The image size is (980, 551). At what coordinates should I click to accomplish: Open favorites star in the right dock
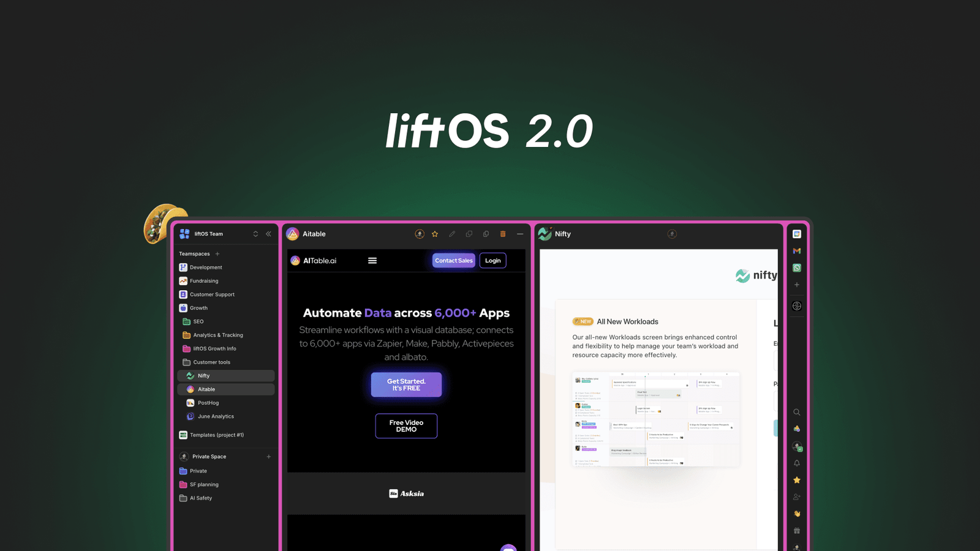coord(797,480)
